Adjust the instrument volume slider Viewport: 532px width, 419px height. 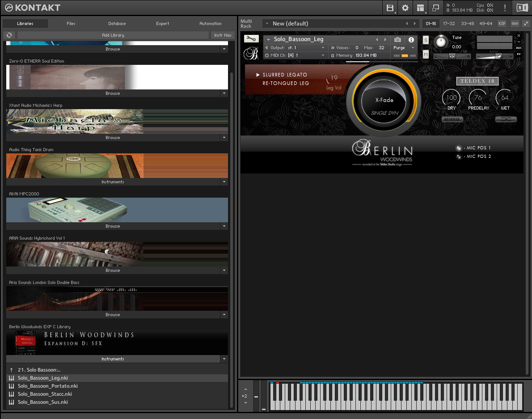[494, 56]
